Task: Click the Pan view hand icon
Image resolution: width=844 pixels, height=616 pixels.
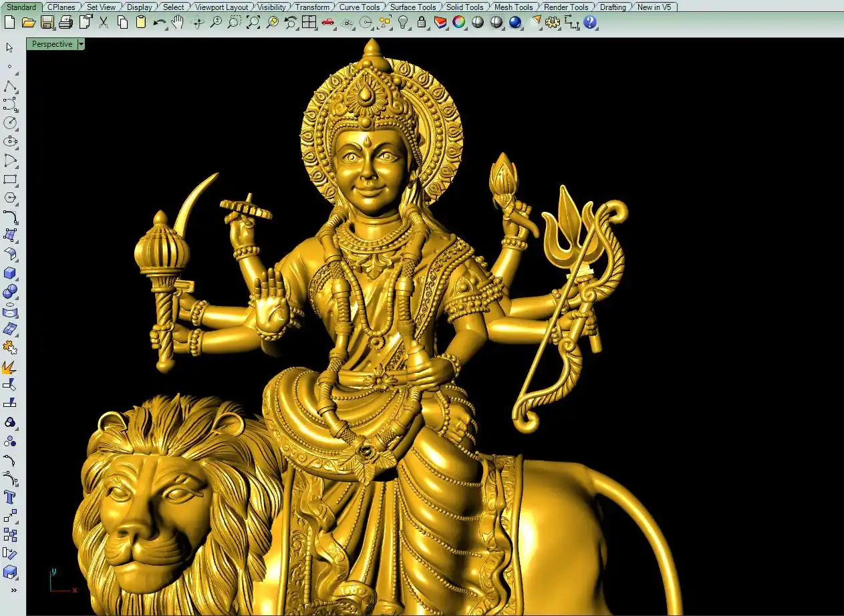Action: coord(178,22)
